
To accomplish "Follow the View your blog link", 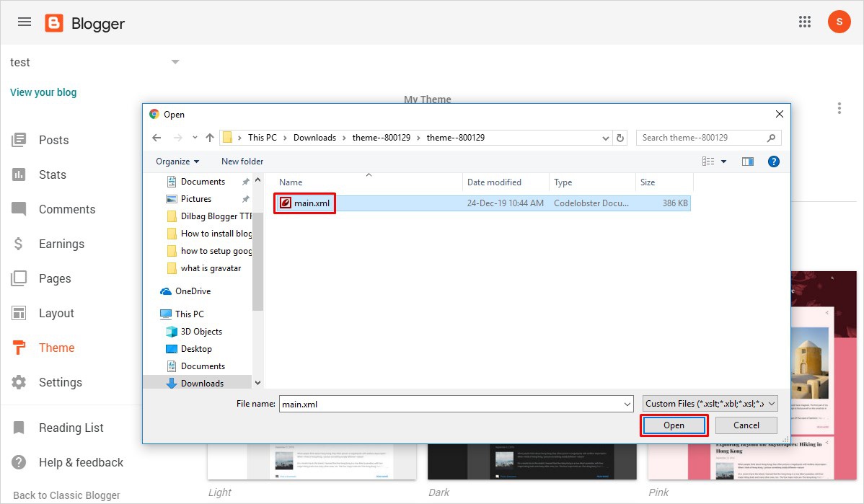I will click(43, 92).
